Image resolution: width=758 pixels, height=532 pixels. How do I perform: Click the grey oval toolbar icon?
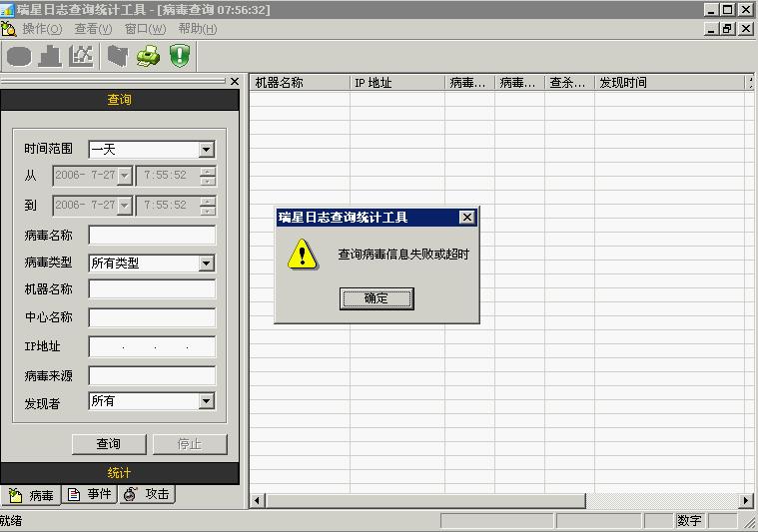(19, 57)
